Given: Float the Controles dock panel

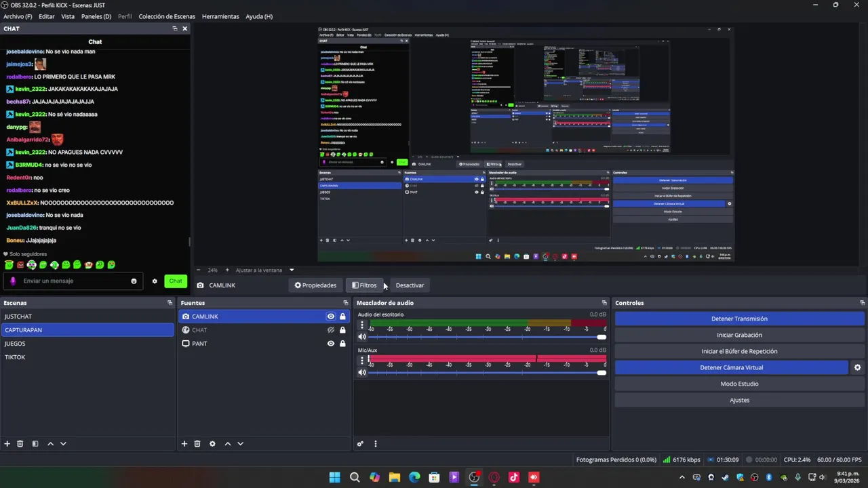Looking at the screenshot, I should click(x=863, y=303).
